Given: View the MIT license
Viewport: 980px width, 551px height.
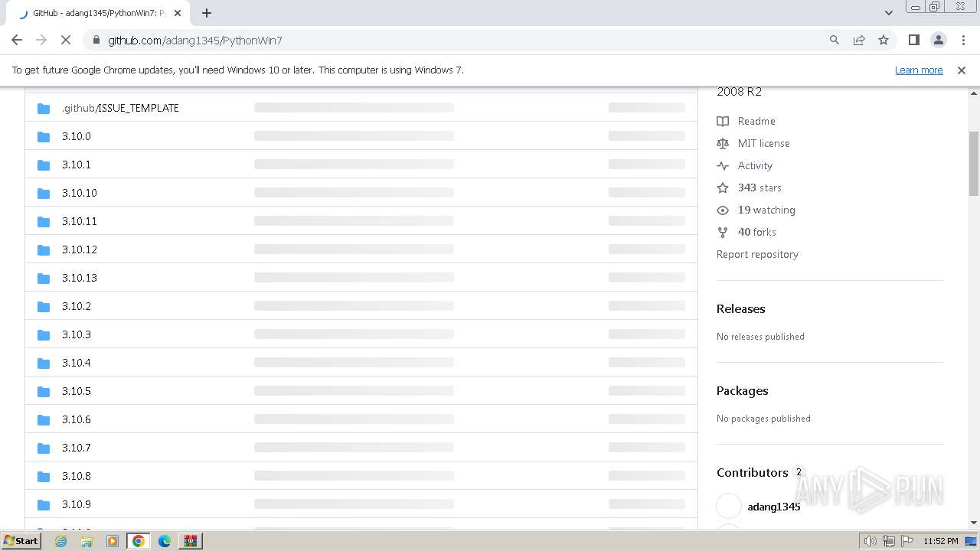Looking at the screenshot, I should pyautogui.click(x=763, y=143).
